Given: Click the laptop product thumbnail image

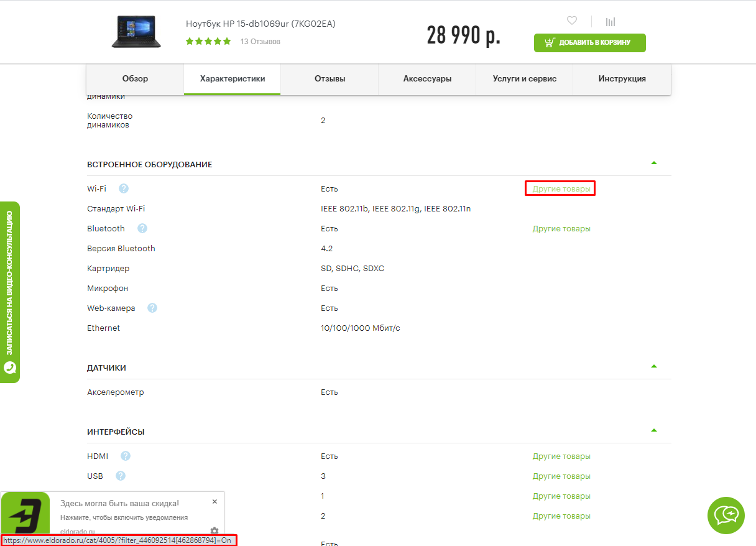Looking at the screenshot, I should point(136,32).
